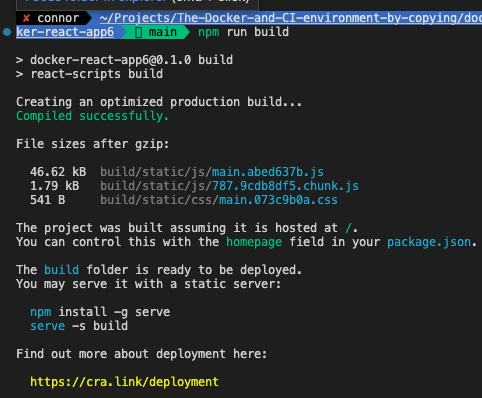482x398 pixels.
Task: Click the '1.79 kB' file size value
Action: point(55,186)
